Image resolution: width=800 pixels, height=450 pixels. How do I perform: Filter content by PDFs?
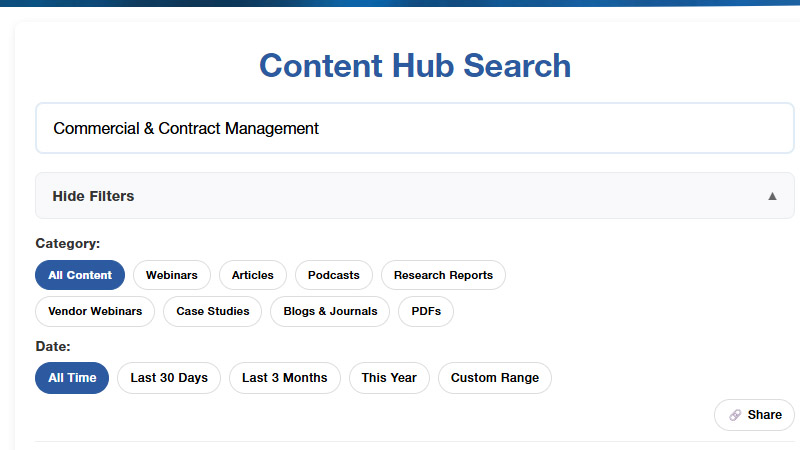tap(426, 311)
